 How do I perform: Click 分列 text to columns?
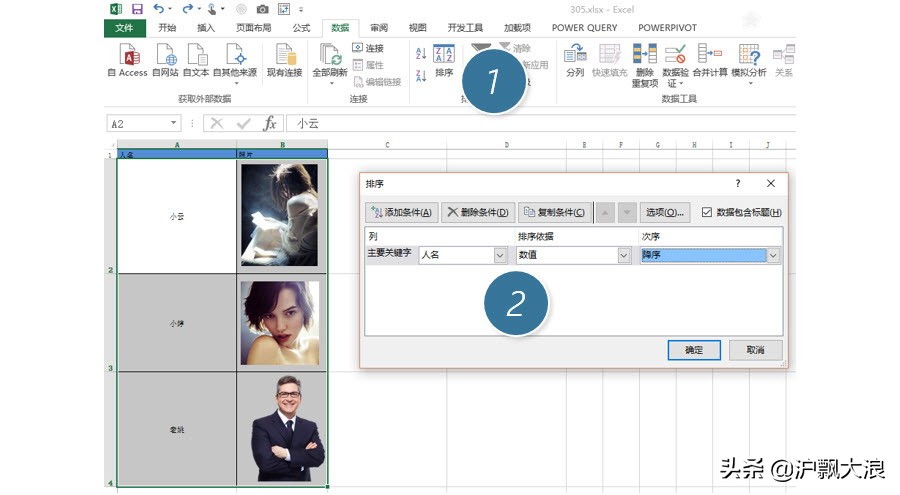tap(575, 60)
